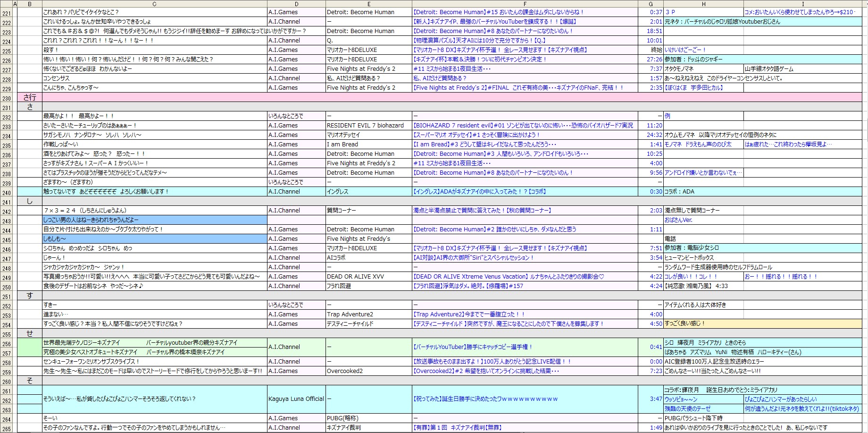
Task: Select column B header
Action: point(30,4)
